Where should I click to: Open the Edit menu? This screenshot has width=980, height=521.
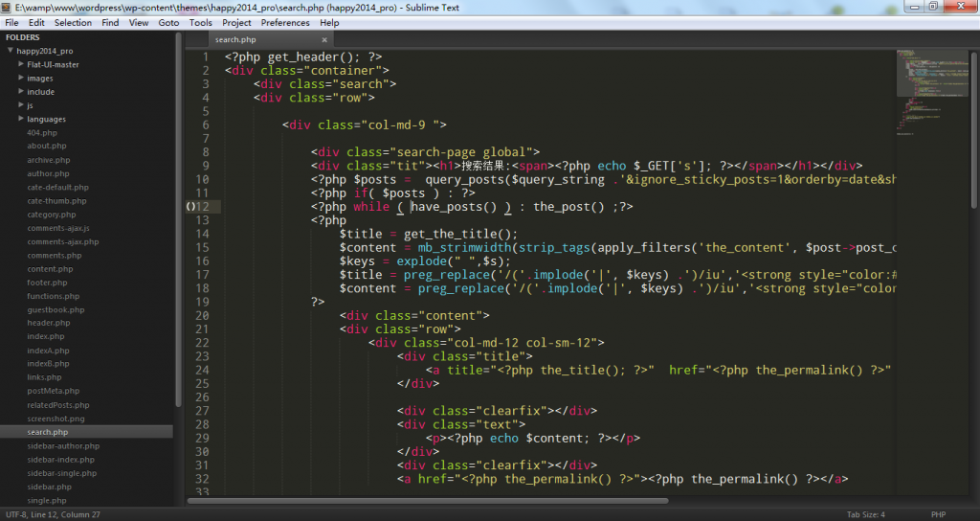tap(37, 23)
